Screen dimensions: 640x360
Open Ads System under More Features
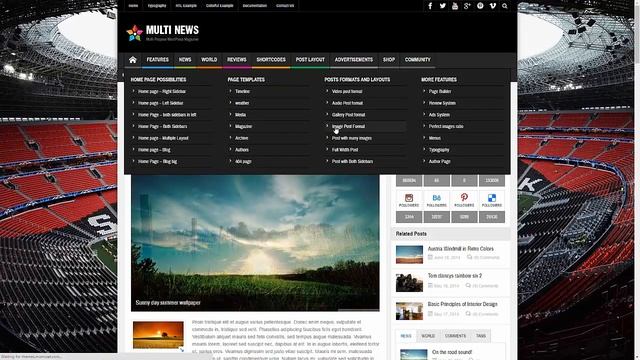click(439, 115)
